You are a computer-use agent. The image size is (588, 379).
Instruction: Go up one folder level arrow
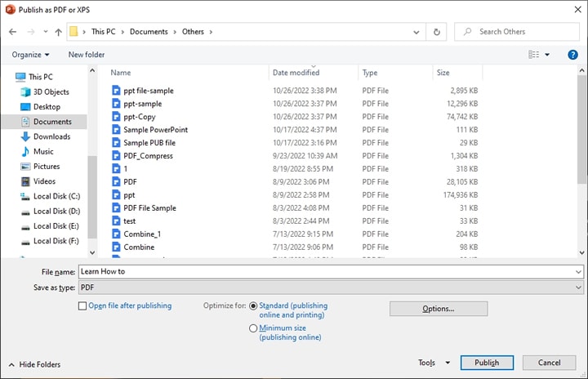[58, 32]
